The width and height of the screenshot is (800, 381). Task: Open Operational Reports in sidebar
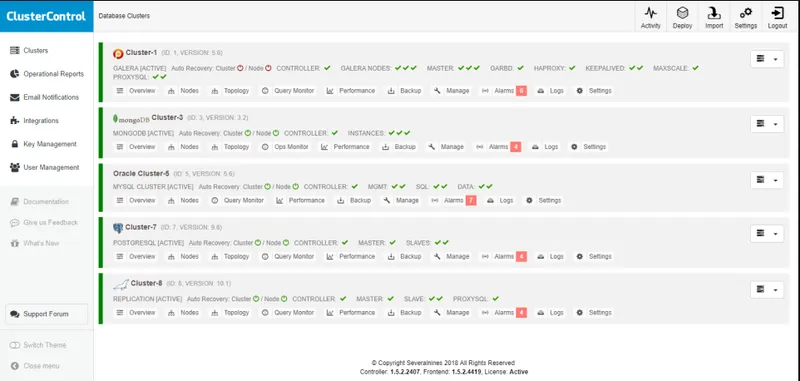(46, 74)
